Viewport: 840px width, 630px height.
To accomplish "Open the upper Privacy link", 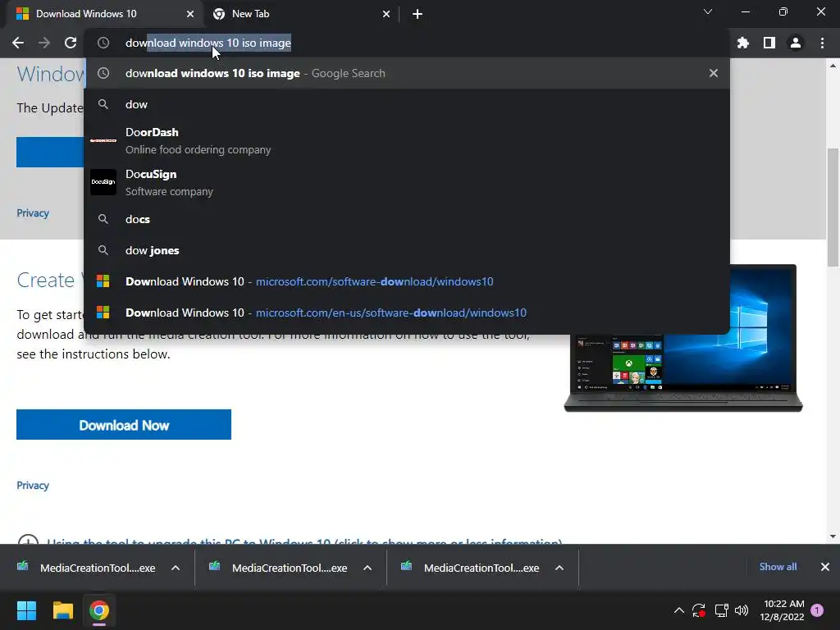I will click(x=33, y=213).
